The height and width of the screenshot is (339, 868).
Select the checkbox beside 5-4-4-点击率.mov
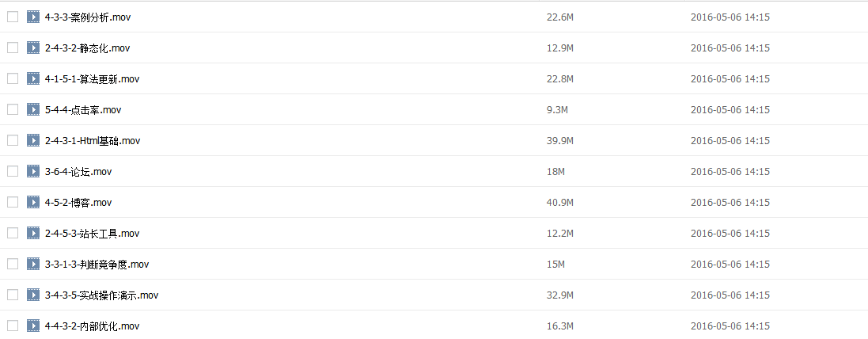[x=13, y=109]
